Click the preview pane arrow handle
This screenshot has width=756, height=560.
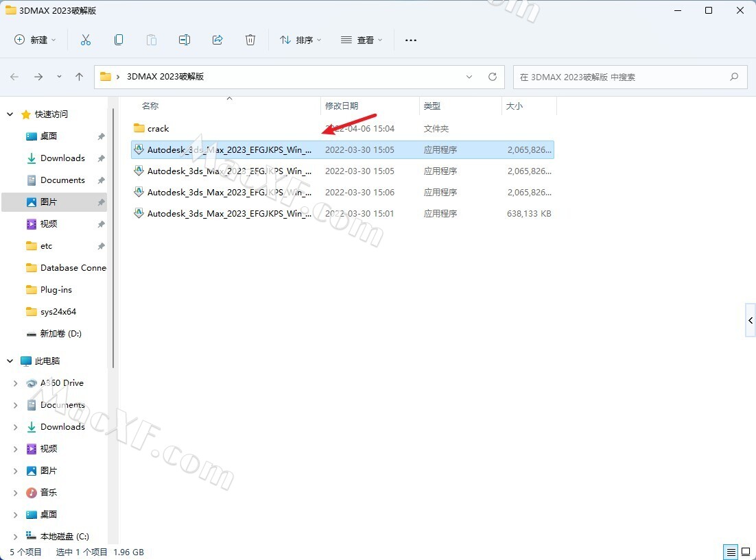coord(751,320)
